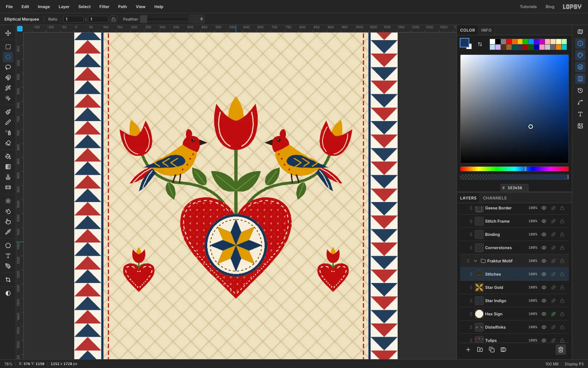Select the Gradient tool
Image resolution: width=588 pixels, height=368 pixels.
pos(8,167)
